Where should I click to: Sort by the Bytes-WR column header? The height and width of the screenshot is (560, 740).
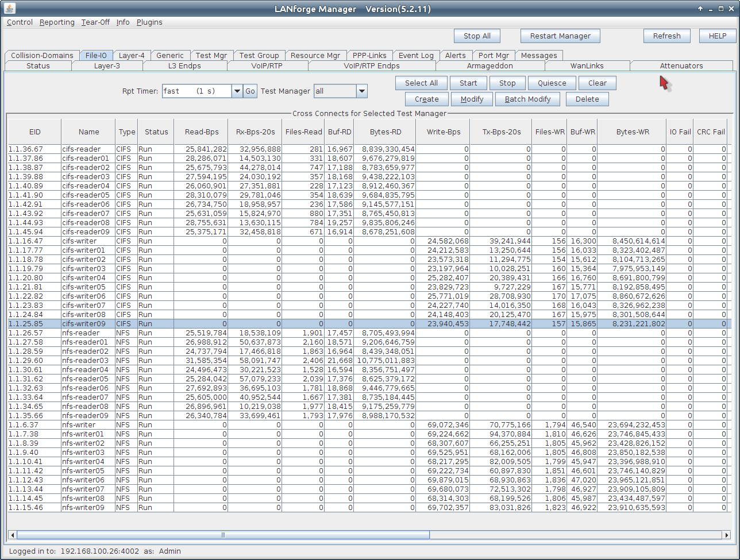(633, 132)
